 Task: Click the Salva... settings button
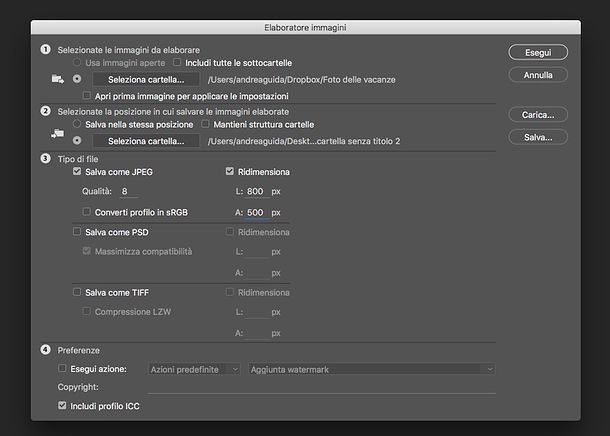(x=537, y=137)
